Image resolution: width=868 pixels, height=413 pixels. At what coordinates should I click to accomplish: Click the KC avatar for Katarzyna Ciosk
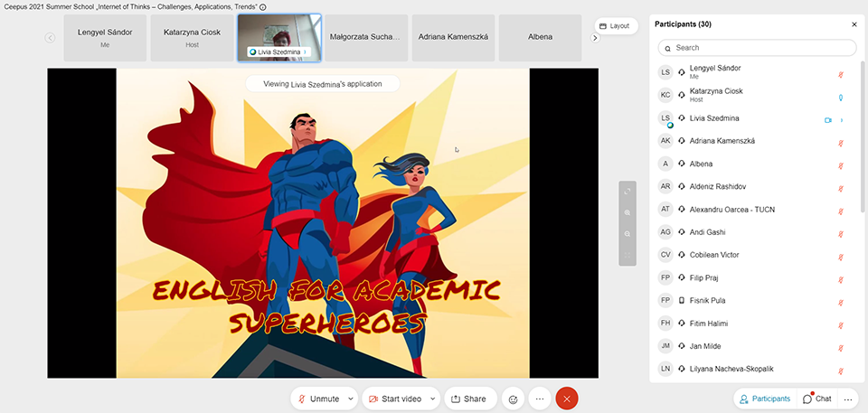click(x=665, y=95)
